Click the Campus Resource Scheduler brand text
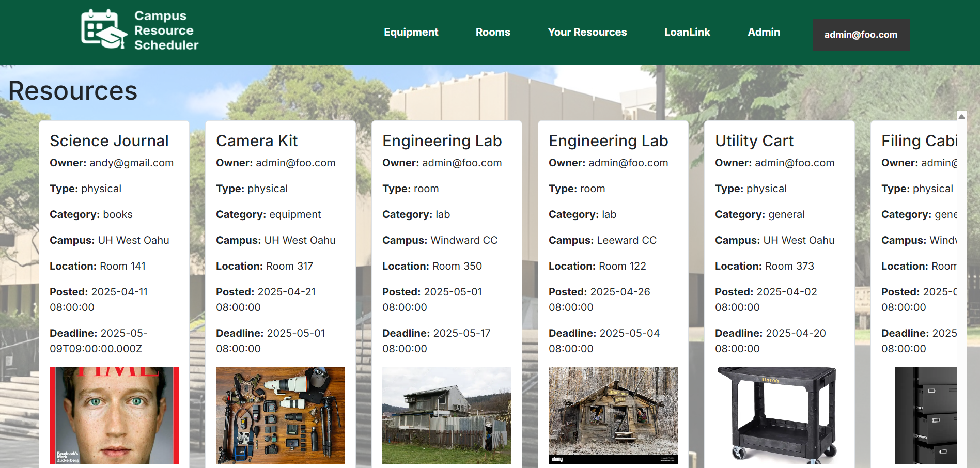This screenshot has width=980, height=468. click(166, 30)
